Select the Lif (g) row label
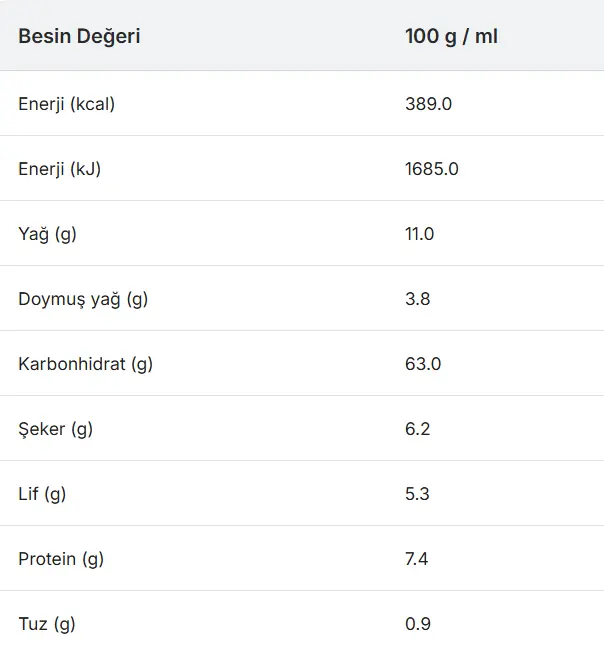The height and width of the screenshot is (647, 604). coord(42,494)
